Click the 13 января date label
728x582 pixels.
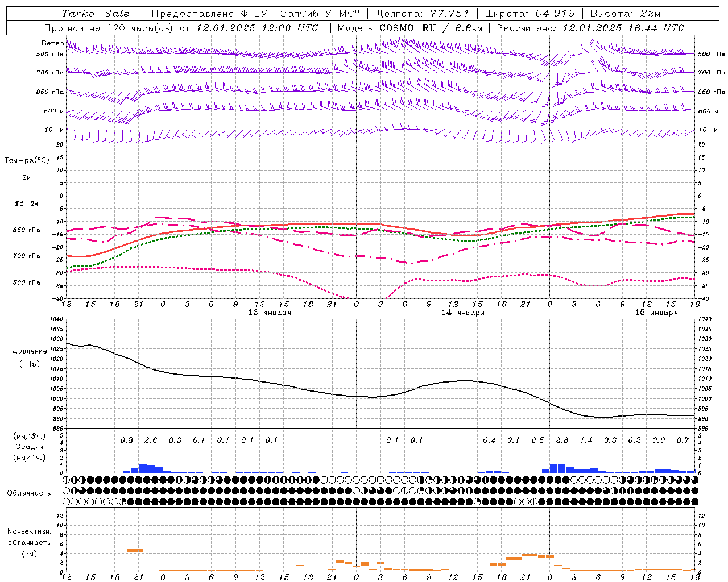[270, 313]
